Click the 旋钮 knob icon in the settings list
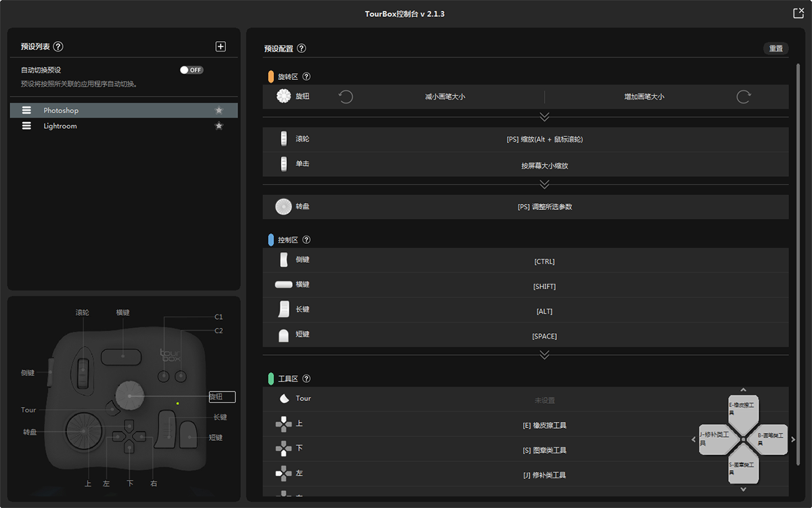Screen dimensions: 812x508 click(x=284, y=97)
